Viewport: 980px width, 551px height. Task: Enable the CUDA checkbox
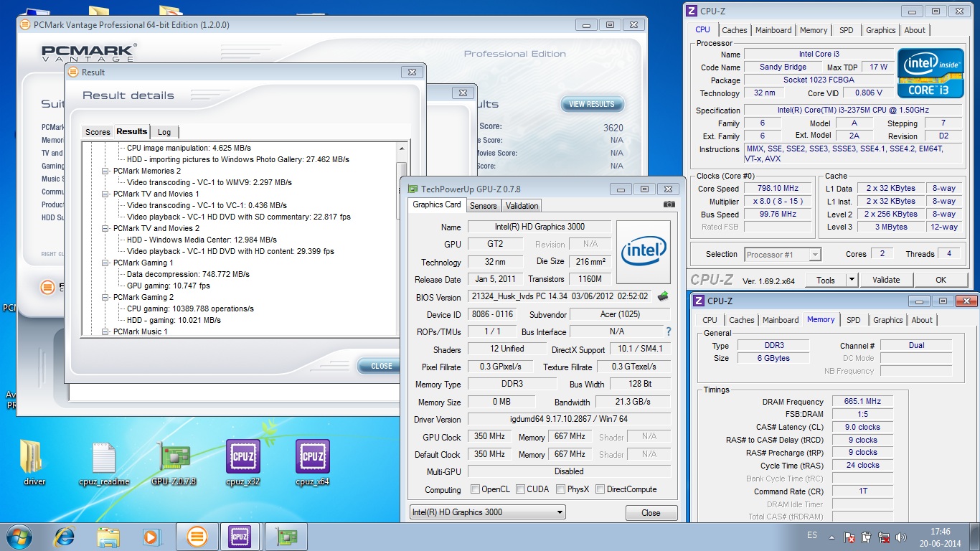coord(520,489)
